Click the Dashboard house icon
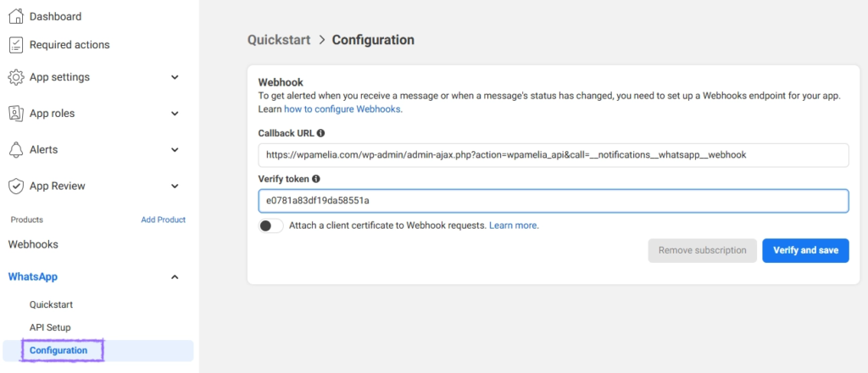Screen dimensions: 868x373 pyautogui.click(x=15, y=16)
